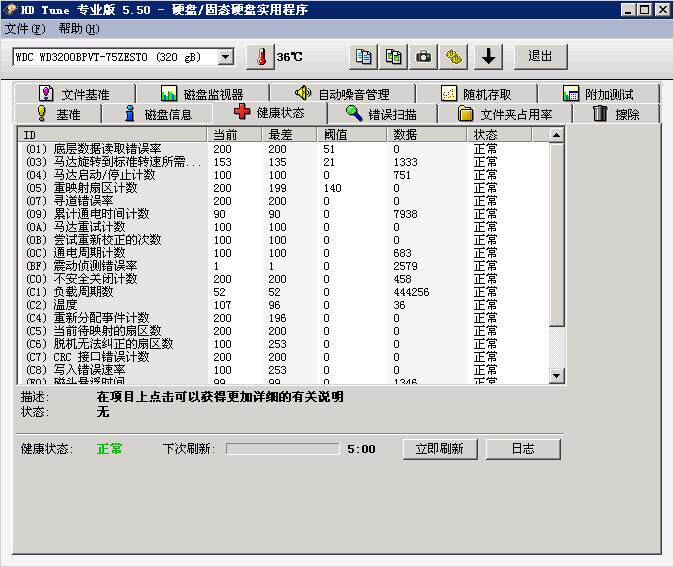Image resolution: width=674 pixels, height=567 pixels.
Task: Click the light bulb icon on 基准 tab
Action: (41, 113)
